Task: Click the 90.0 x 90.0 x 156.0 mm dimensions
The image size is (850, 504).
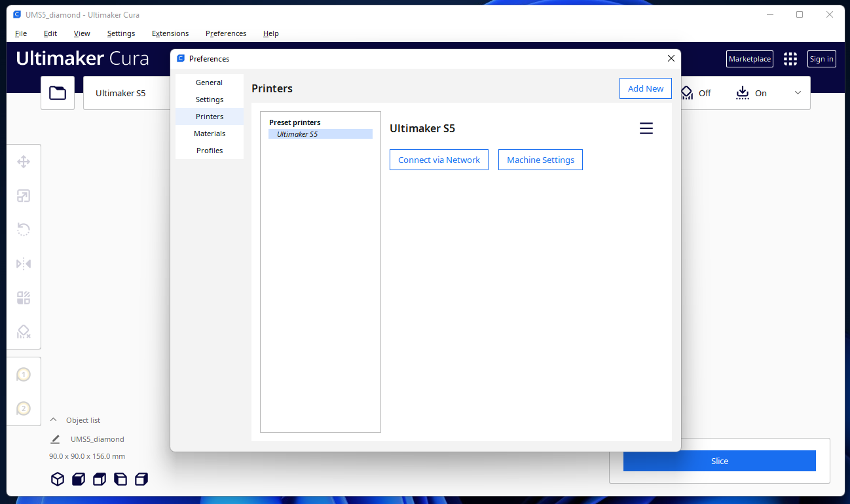Action: 87,456
